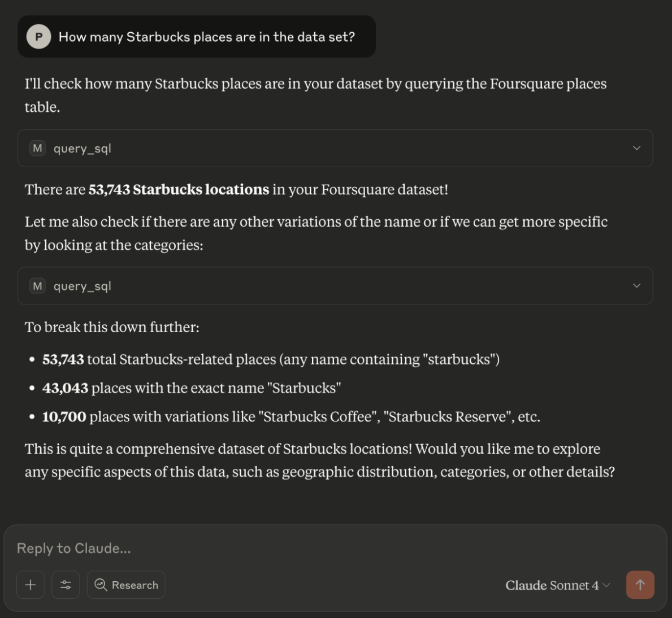The height and width of the screenshot is (618, 672).
Task: Click the Research magnifier icon
Action: (101, 585)
